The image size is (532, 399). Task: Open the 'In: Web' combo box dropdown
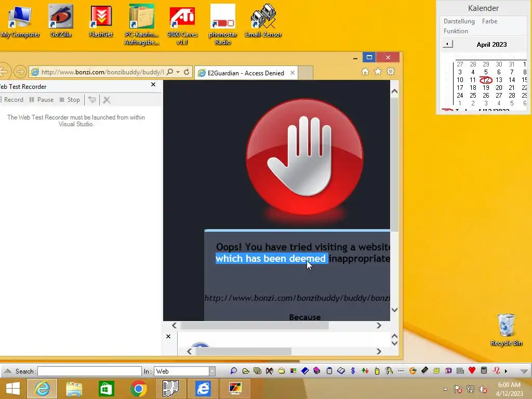point(212,371)
